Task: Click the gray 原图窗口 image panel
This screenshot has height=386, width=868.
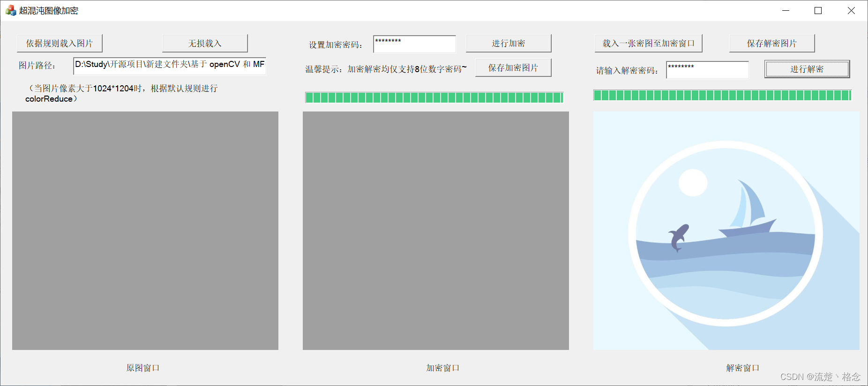Action: [x=145, y=230]
